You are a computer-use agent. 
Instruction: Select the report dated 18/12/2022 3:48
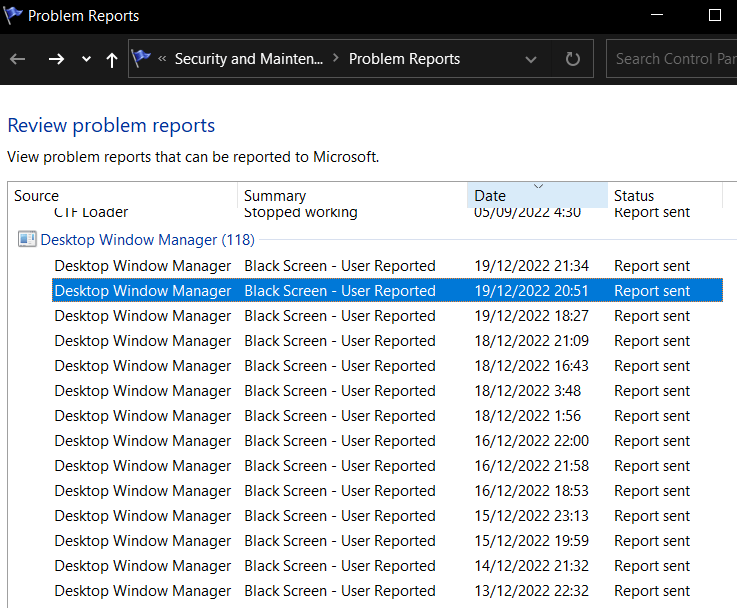click(x=387, y=390)
